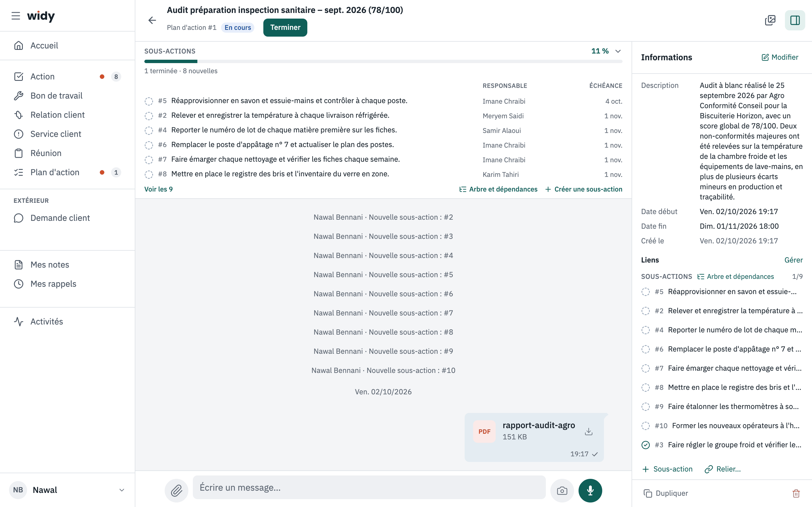Open the camera icon beside message box
Viewport: 812px width, 507px height.
(x=562, y=491)
